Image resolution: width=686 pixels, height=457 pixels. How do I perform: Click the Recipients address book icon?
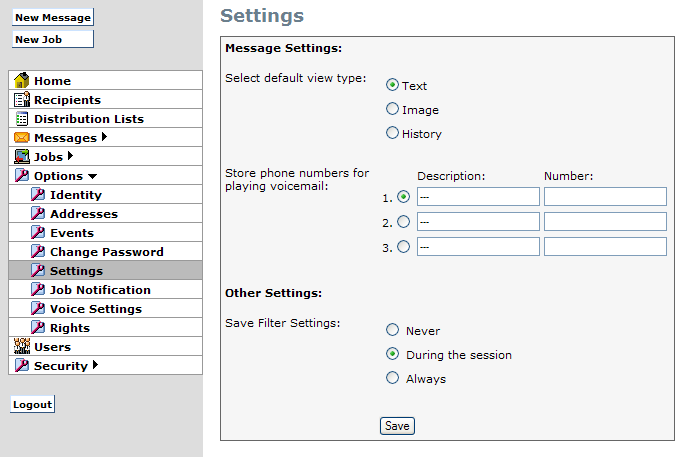pos(21,100)
